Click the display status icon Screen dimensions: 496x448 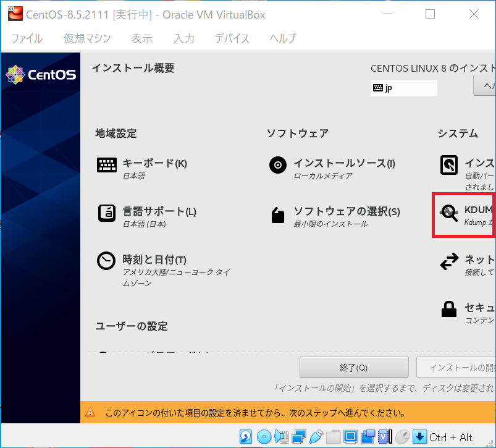[350, 437]
